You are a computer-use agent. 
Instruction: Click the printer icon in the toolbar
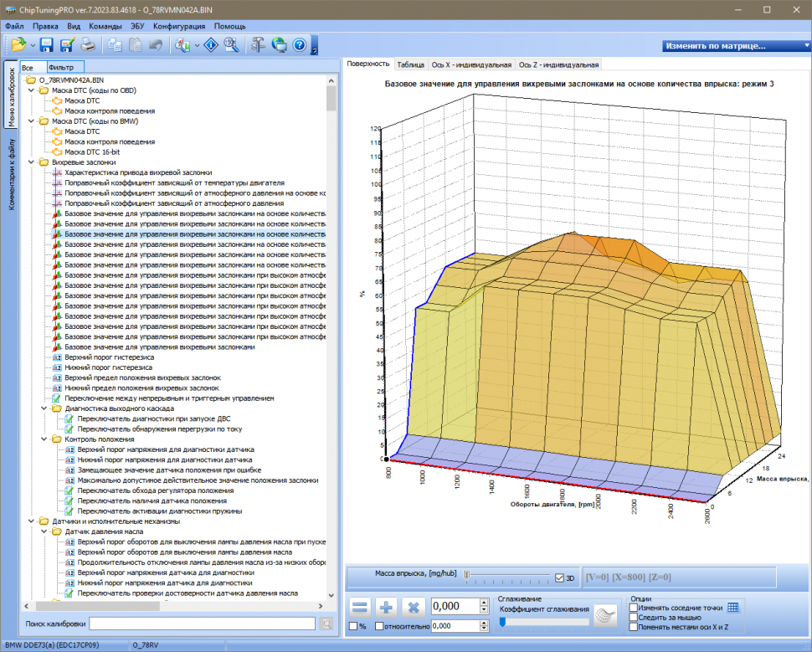pyautogui.click(x=88, y=44)
